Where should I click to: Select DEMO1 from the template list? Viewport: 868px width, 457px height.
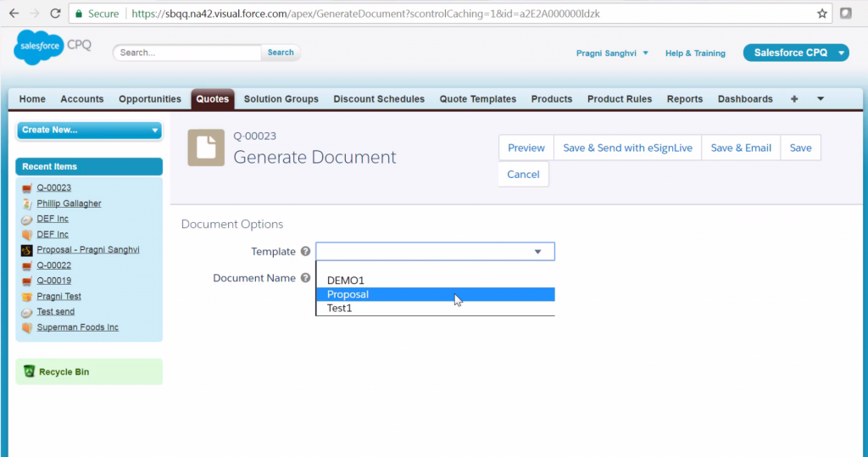[435, 281]
